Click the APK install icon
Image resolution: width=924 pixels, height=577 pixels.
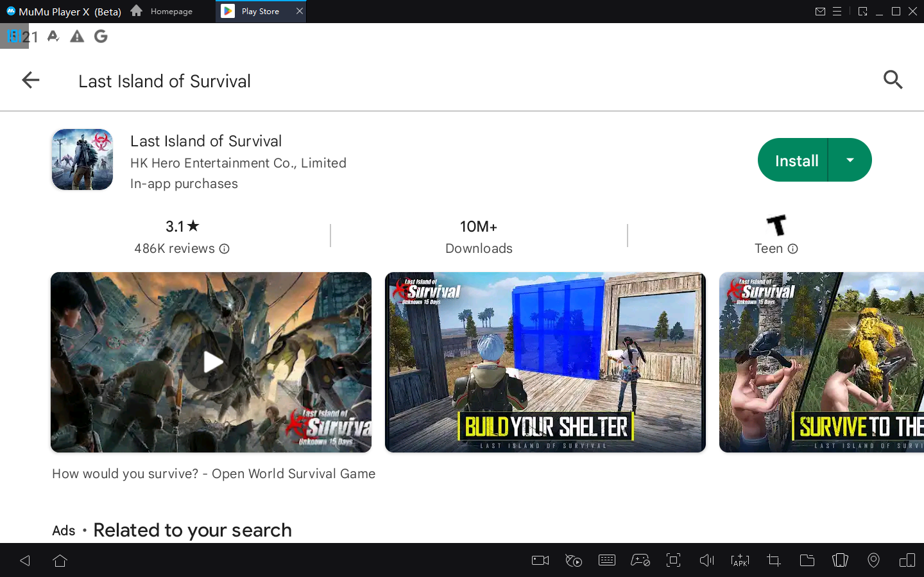click(x=740, y=560)
